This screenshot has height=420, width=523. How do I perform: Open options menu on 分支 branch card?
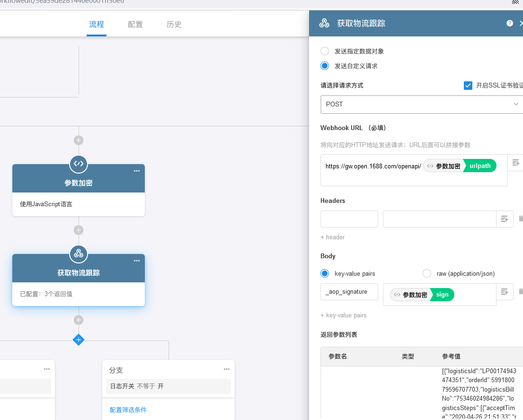[227, 369]
